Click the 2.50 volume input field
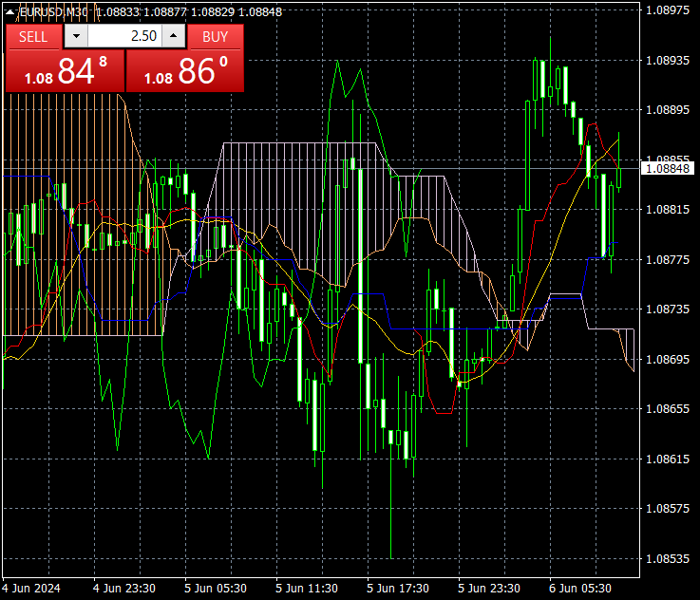Screen dimensions: 700x600 125,36
